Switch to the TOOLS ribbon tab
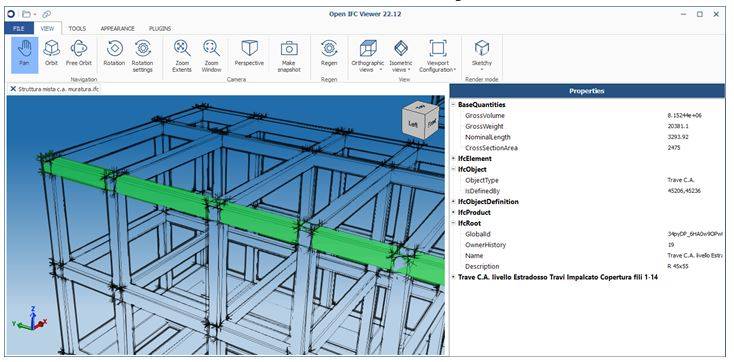 77,28
